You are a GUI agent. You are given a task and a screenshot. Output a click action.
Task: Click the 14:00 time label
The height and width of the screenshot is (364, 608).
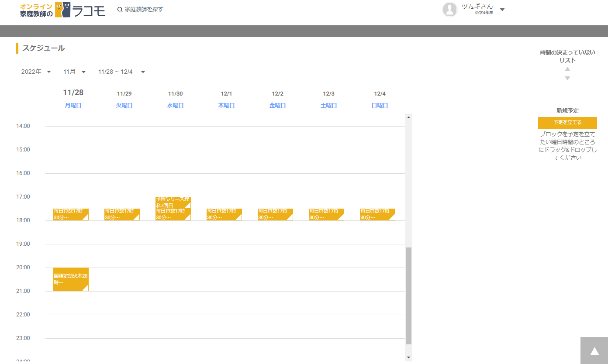coord(23,126)
